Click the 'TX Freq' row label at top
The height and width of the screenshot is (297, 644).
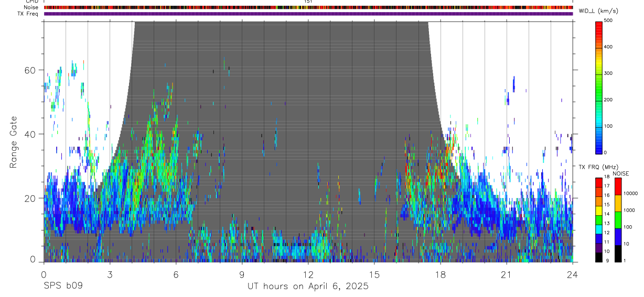28,14
